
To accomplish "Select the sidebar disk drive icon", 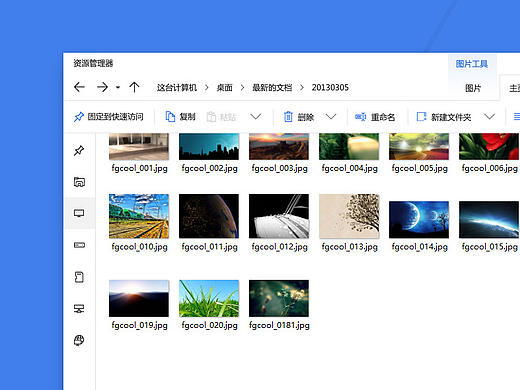I will [79, 245].
